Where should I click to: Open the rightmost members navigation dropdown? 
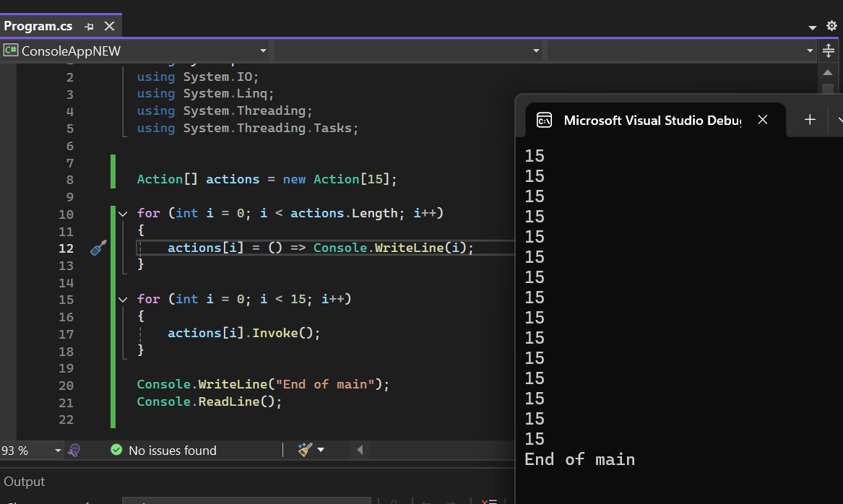pos(810,51)
